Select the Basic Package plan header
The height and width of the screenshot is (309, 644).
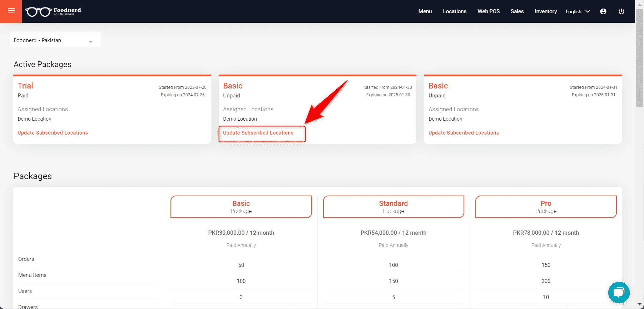coord(241,207)
